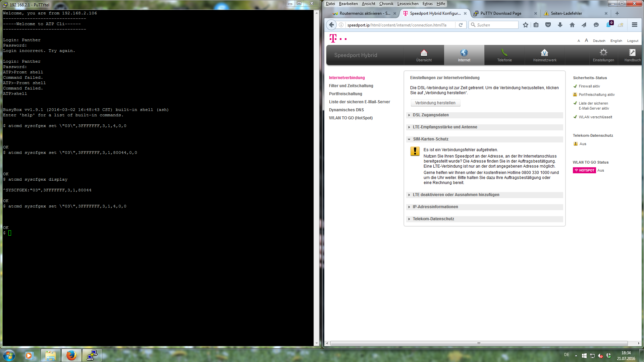The height and width of the screenshot is (362, 644).
Task: Reload the Speedport page
Action: pos(461,25)
